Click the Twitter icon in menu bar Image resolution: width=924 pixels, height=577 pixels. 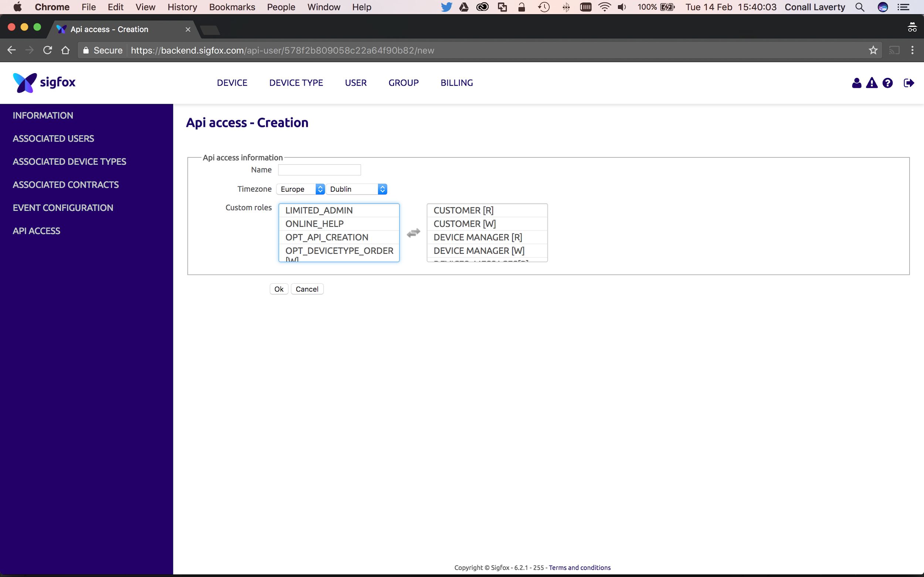(x=446, y=7)
